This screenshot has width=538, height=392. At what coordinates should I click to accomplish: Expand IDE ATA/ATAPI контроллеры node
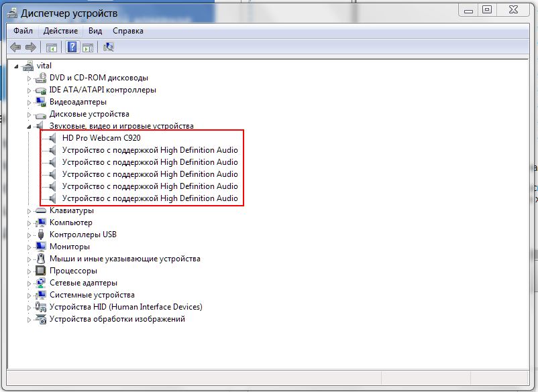pyautogui.click(x=29, y=91)
